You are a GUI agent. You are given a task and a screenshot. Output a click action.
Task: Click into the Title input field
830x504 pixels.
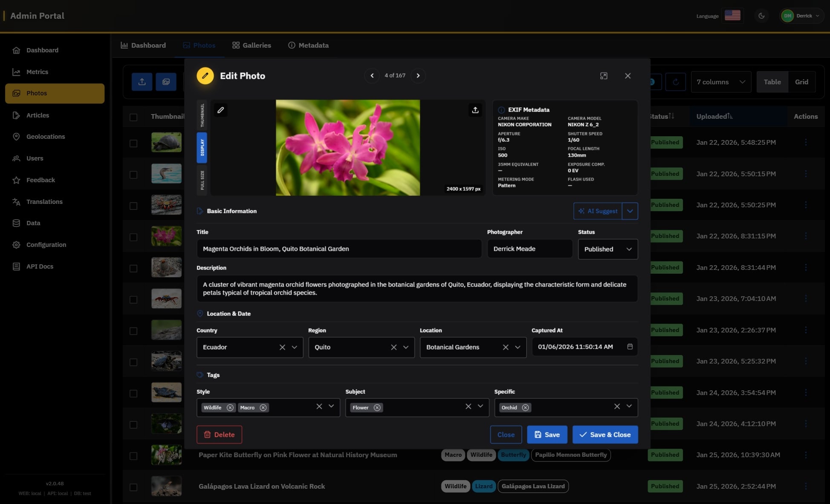click(x=339, y=249)
